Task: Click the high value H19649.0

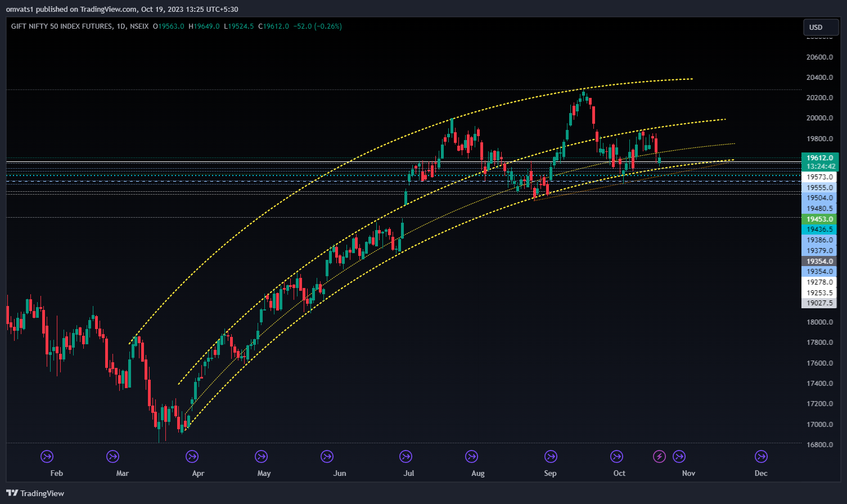Action: pos(204,26)
